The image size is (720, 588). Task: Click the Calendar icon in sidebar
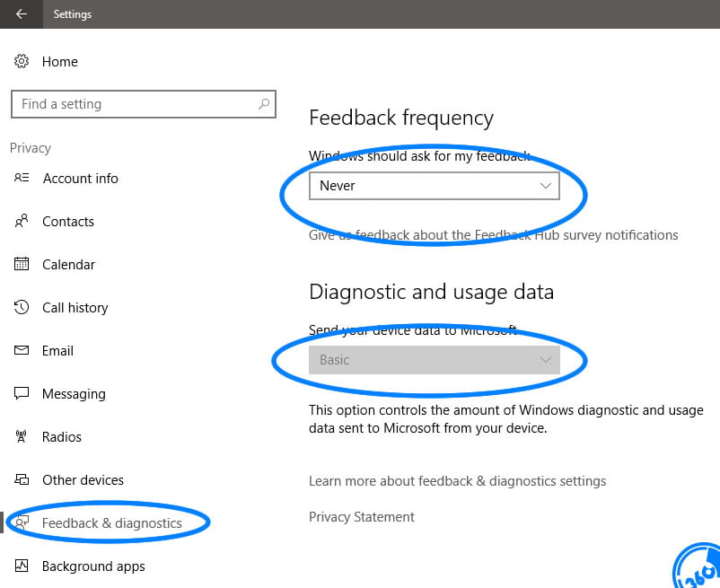(x=22, y=264)
